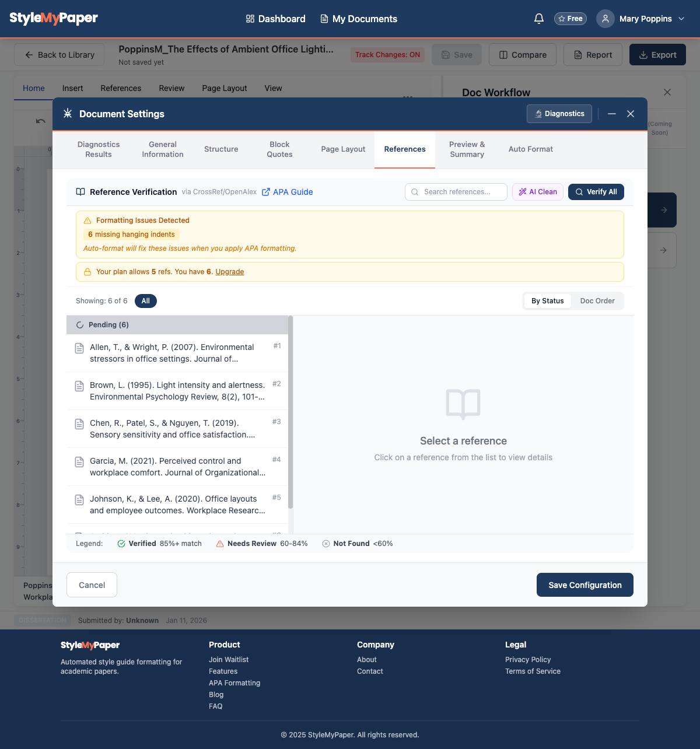
Task: Open Mary Poppins account menu
Action: [x=640, y=19]
